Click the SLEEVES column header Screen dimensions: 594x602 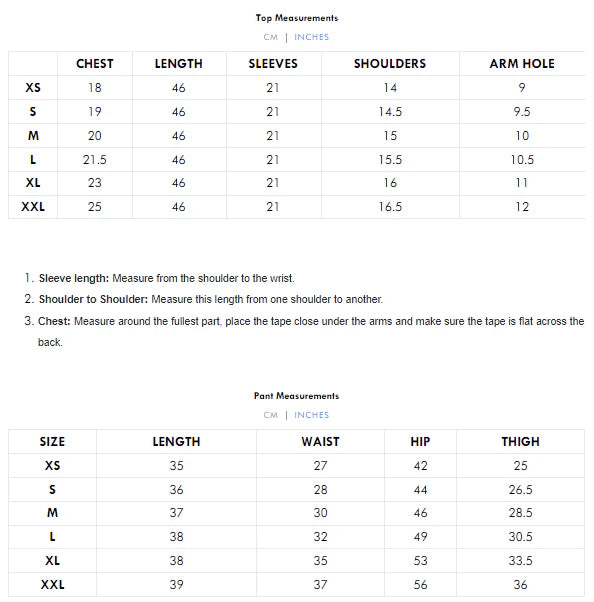coord(273,64)
